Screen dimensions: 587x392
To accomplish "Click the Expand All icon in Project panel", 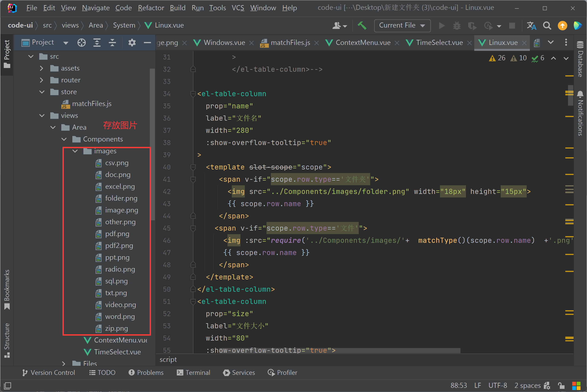I will pyautogui.click(x=97, y=43).
